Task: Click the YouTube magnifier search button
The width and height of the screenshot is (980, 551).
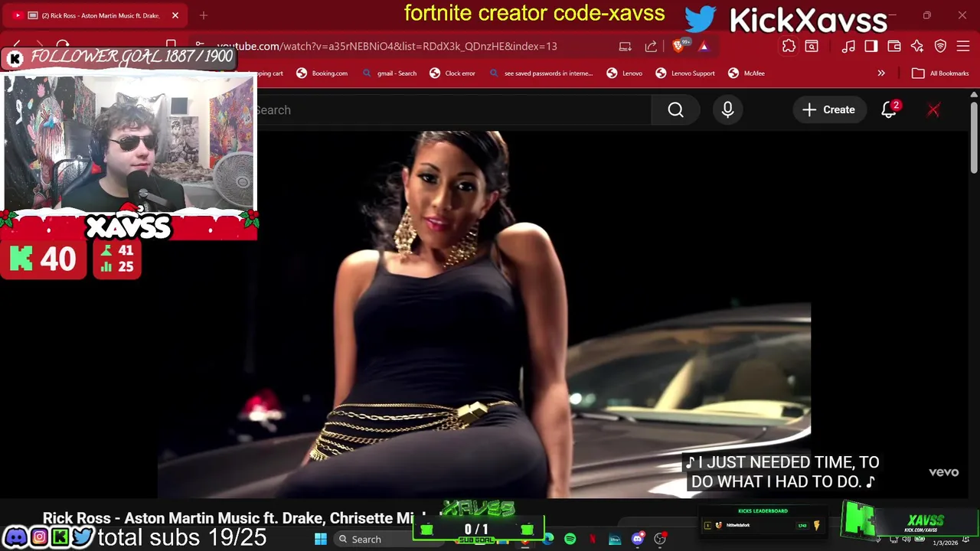Action: point(675,110)
